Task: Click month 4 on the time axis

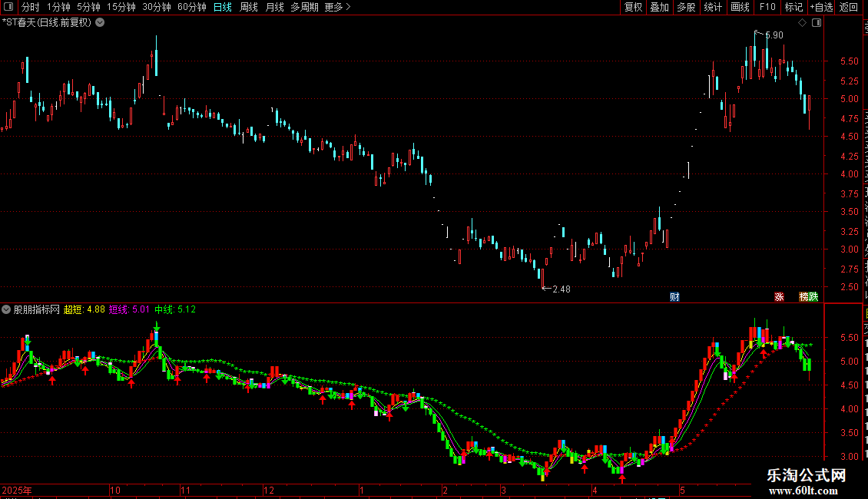Action: (595, 491)
